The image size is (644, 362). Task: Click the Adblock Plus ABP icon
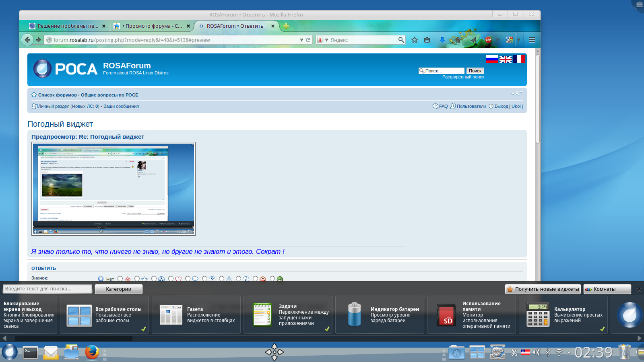(488, 40)
